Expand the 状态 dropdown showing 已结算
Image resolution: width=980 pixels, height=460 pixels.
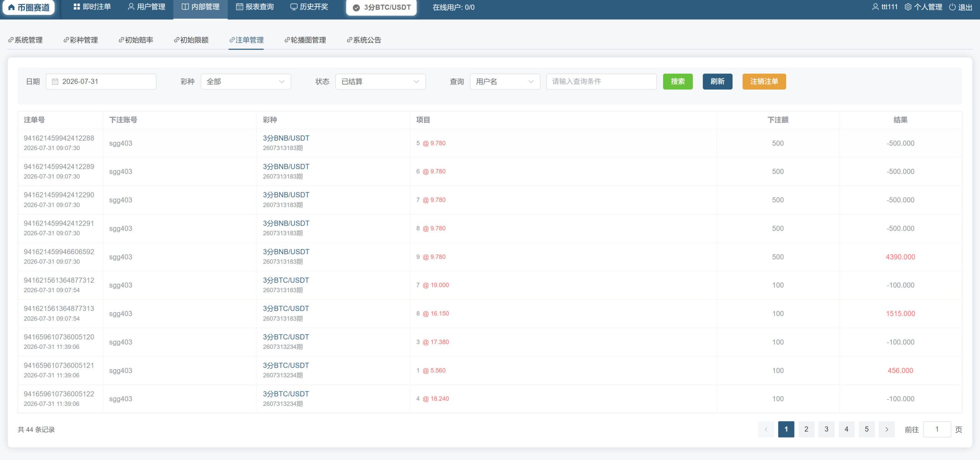point(381,82)
